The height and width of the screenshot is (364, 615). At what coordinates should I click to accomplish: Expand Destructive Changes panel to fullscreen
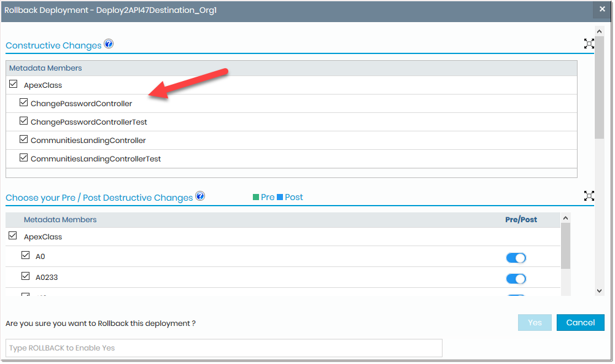coord(589,196)
